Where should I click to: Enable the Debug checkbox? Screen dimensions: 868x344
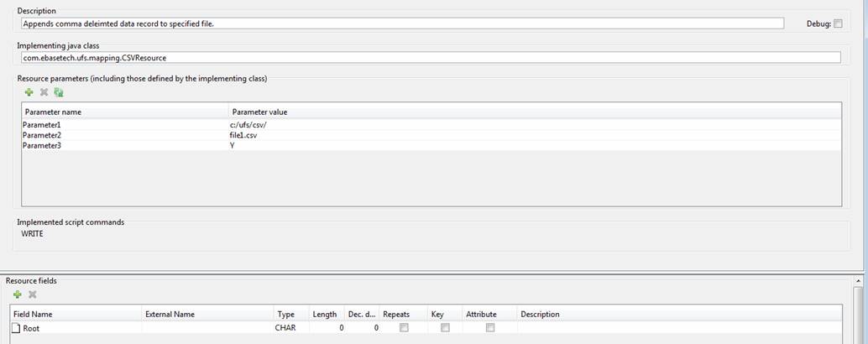pyautogui.click(x=838, y=24)
